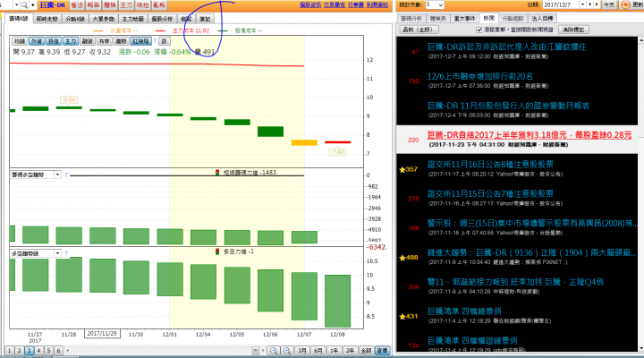Screen dimensions: 644x358
Task: Set chart range to 3月
Action: (x=302, y=351)
